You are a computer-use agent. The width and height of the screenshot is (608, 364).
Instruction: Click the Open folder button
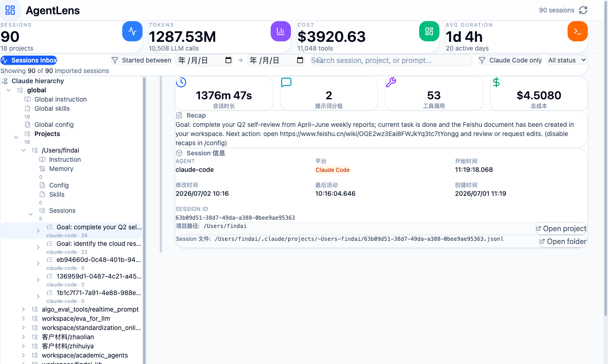pyautogui.click(x=563, y=241)
